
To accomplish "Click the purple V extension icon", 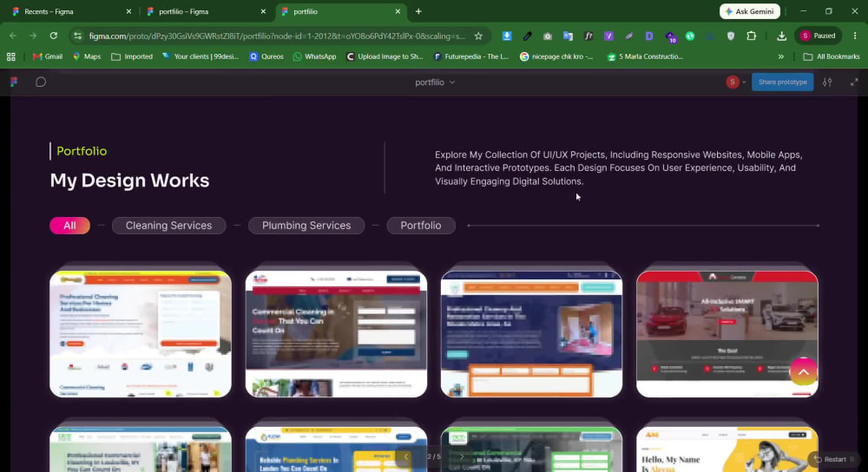I will (608, 36).
